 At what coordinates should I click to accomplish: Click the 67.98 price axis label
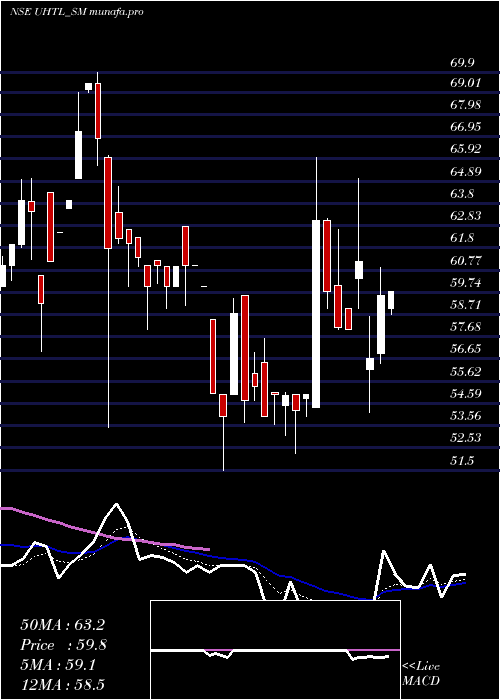(x=465, y=105)
